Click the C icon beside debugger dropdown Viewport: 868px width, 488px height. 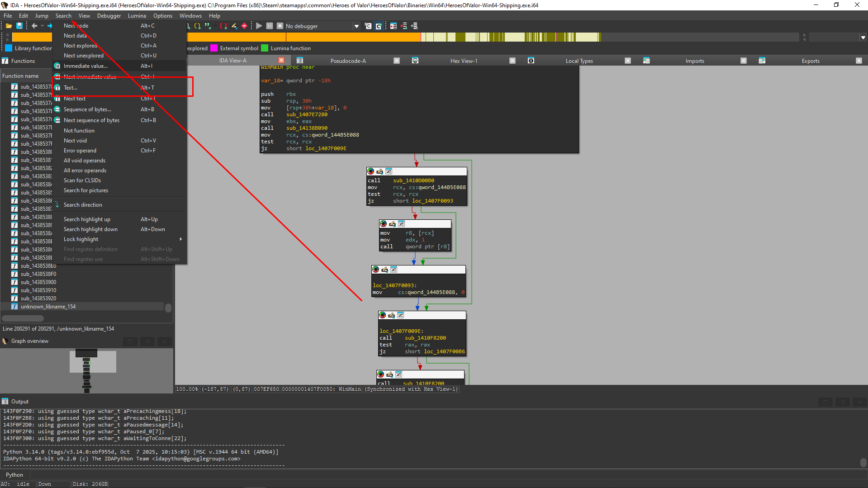368,26
